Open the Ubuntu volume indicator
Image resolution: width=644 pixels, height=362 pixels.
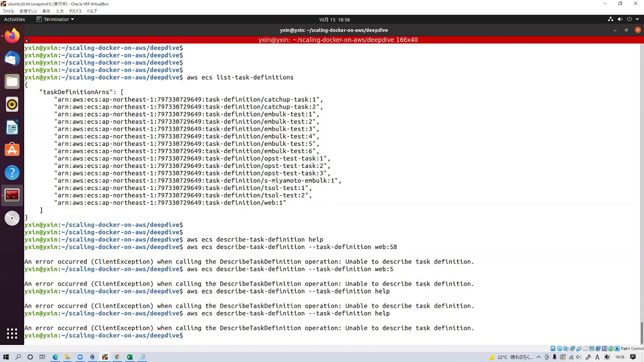point(620,19)
